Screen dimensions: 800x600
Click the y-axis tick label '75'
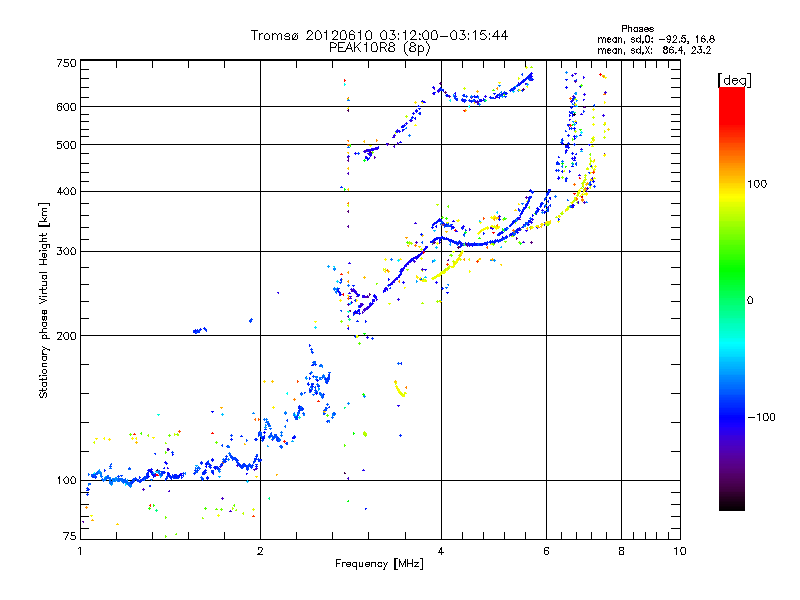70,536
